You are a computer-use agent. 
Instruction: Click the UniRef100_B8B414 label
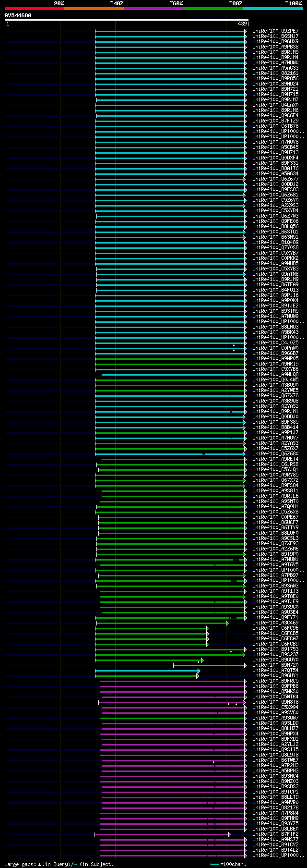(275, 427)
